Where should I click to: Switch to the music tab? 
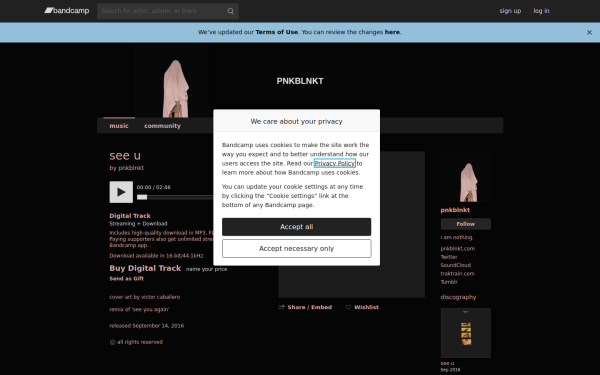click(x=119, y=126)
